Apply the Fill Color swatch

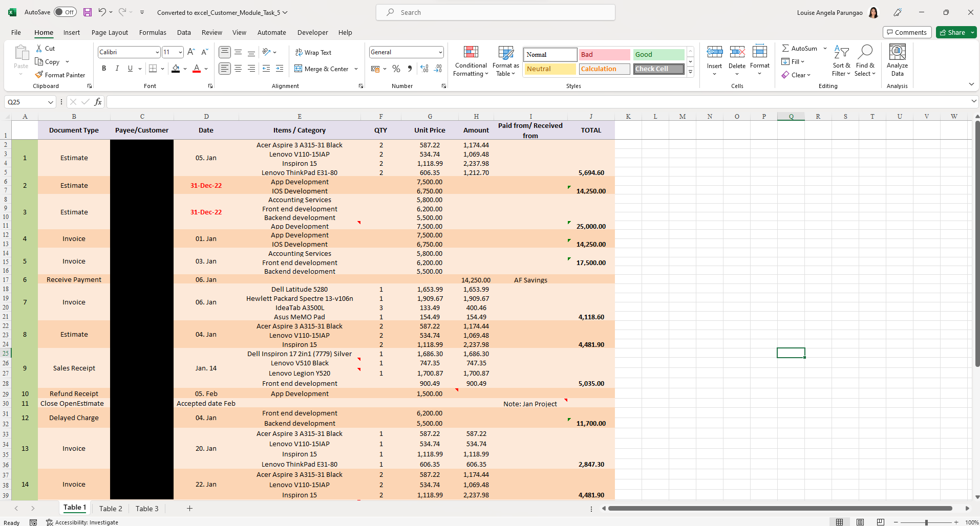(x=176, y=69)
